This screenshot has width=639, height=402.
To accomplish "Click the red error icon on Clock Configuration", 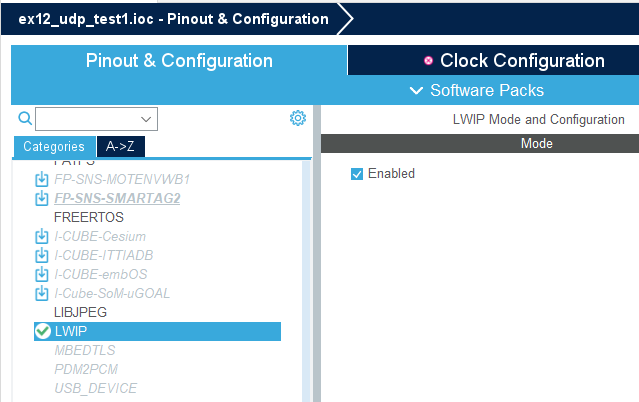I will [428, 60].
